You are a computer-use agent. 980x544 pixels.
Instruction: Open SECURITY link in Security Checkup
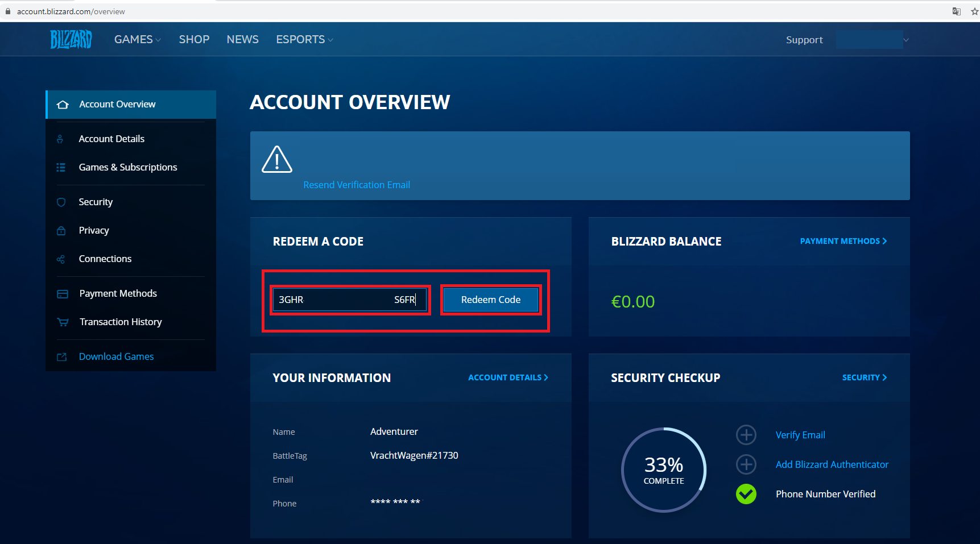point(865,377)
